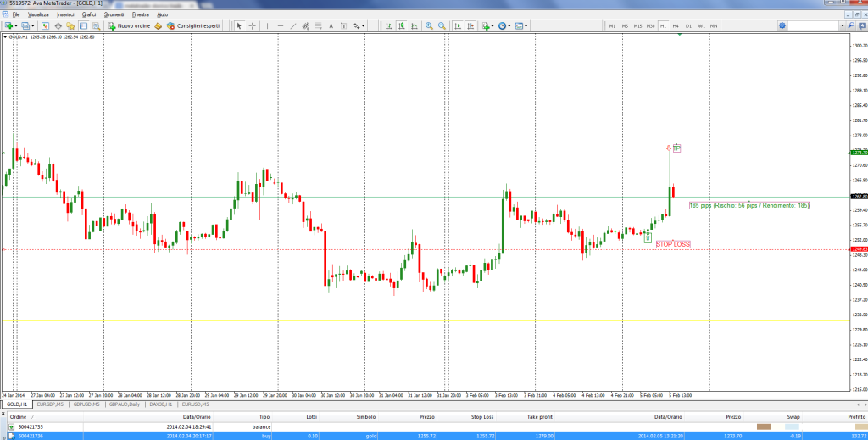The width and height of the screenshot is (868, 440).
Task: Select the H4 timeframe
Action: click(676, 26)
